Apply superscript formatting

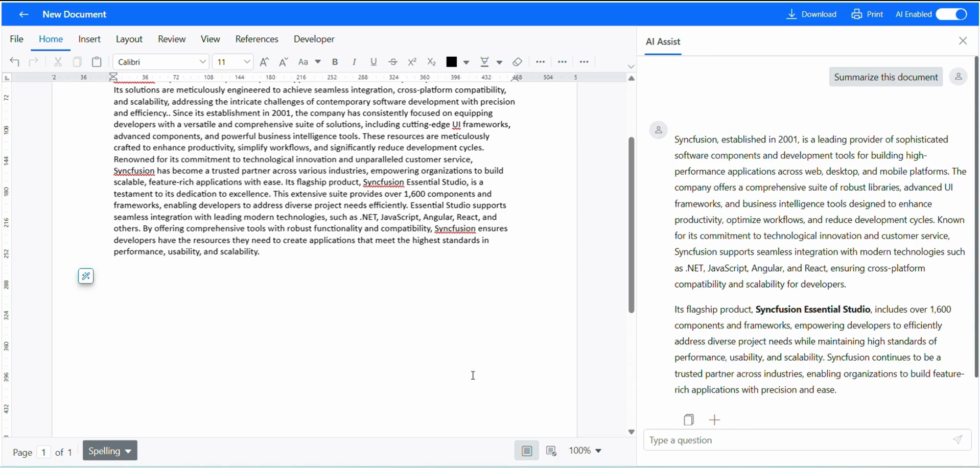pyautogui.click(x=412, y=62)
